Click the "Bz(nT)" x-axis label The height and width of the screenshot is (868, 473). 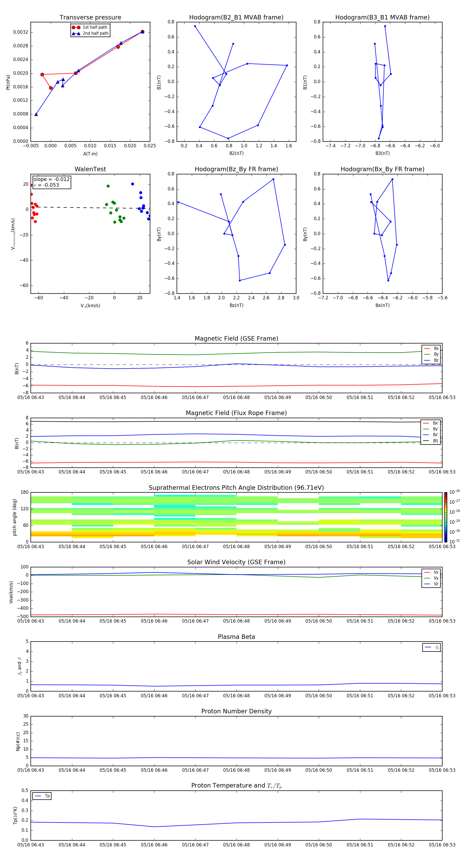pos(236,305)
